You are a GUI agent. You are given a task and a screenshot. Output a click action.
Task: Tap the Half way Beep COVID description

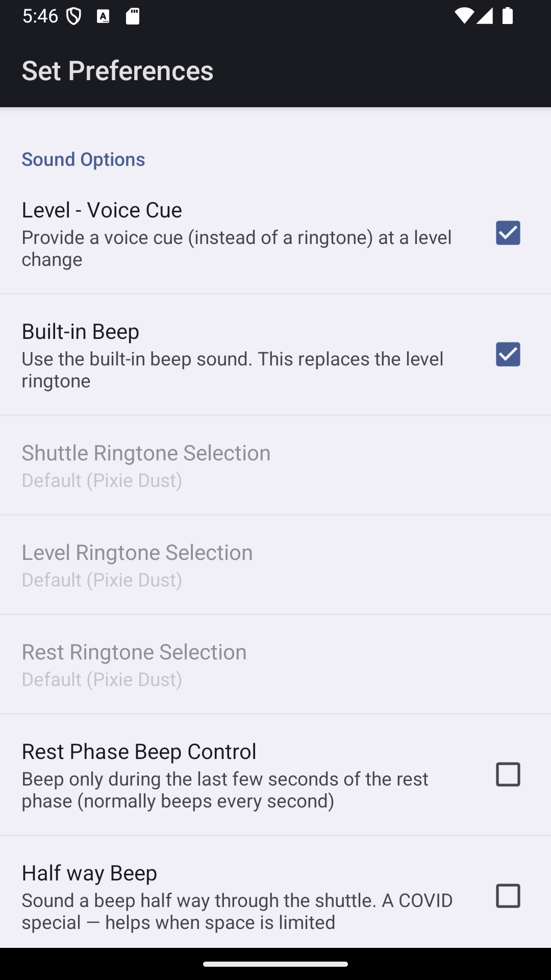tap(237, 911)
